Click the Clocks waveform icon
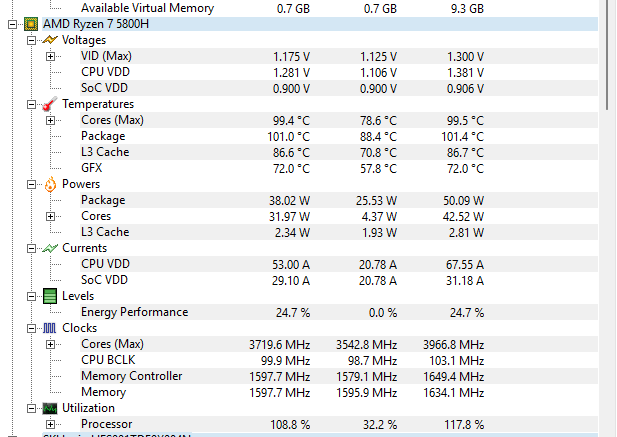Screen dimensions: 617x437 pos(50,328)
